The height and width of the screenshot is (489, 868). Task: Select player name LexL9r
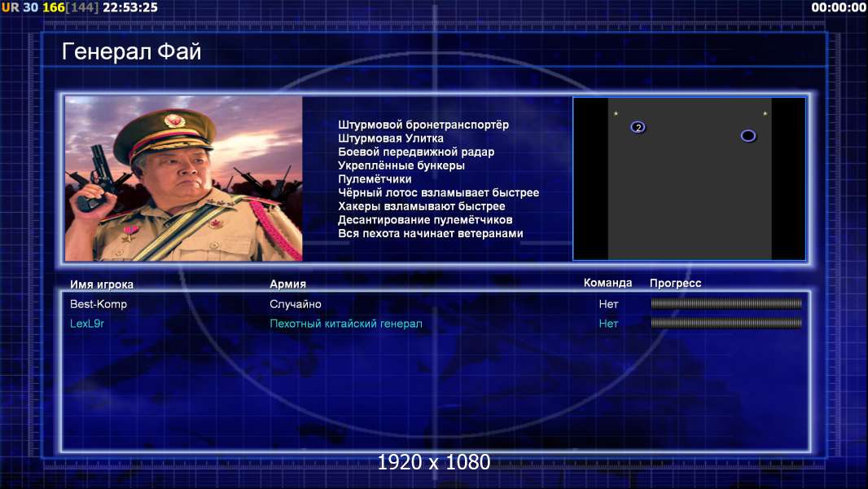coord(87,324)
